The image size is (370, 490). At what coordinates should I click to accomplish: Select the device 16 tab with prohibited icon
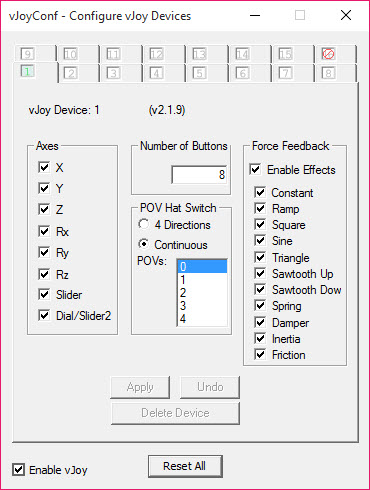tap(328, 54)
